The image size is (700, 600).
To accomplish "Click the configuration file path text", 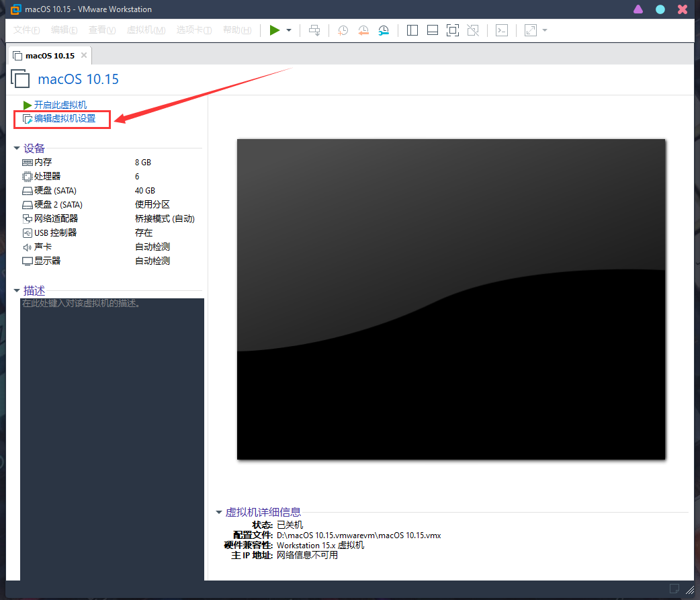I will click(359, 535).
